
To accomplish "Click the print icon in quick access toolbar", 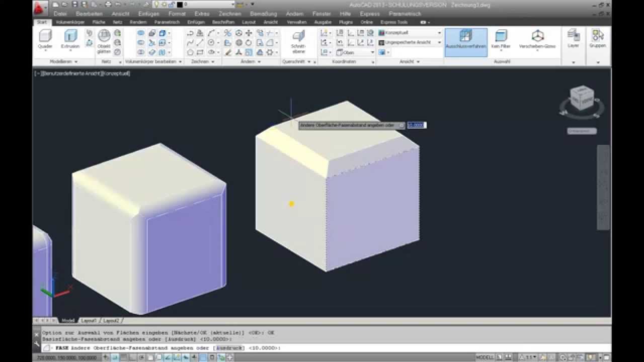I will coord(108,5).
